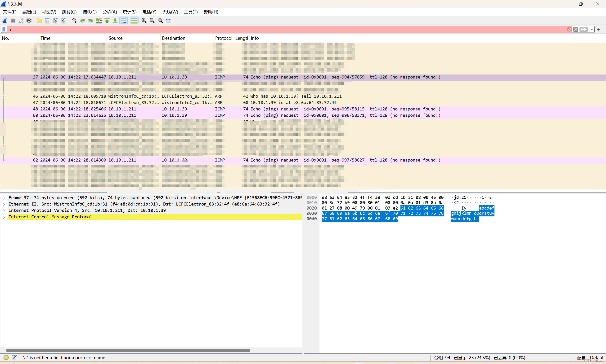
Task: Click the filter bookmark icon
Action: coord(4,29)
